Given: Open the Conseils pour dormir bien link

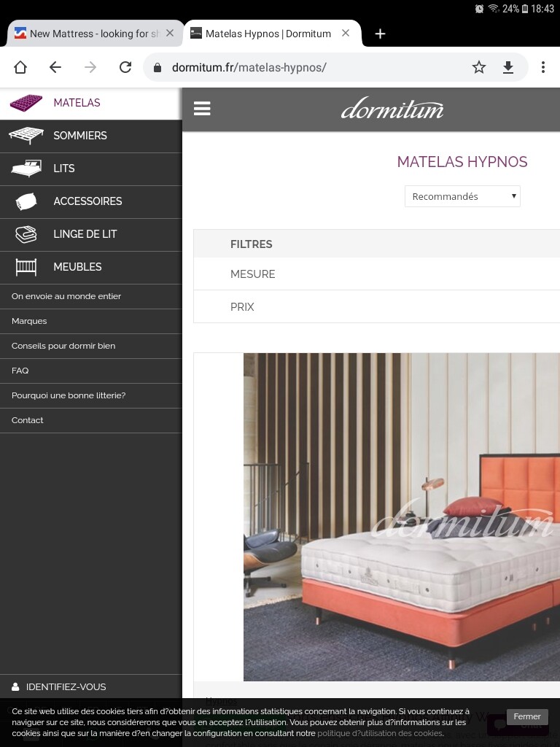Looking at the screenshot, I should 63,346.
